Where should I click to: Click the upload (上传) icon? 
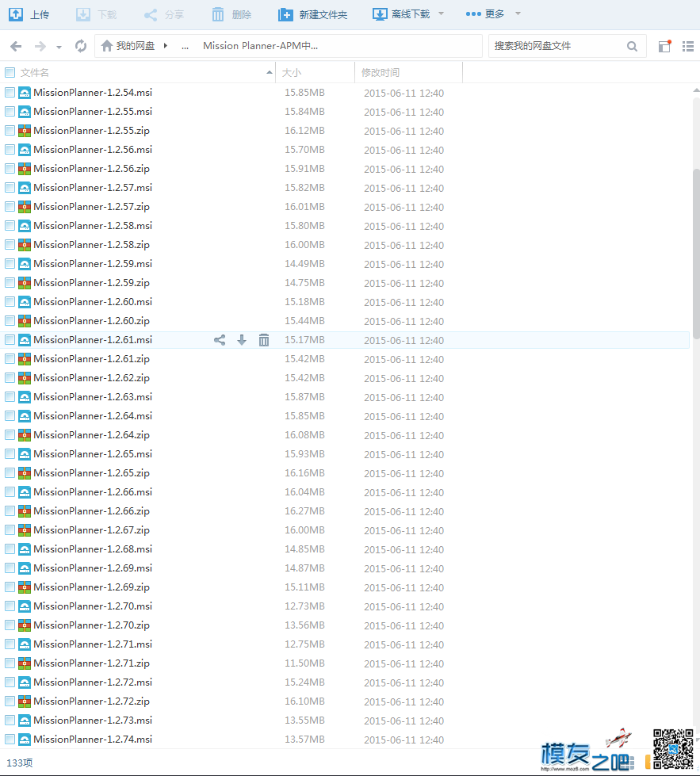pos(16,14)
